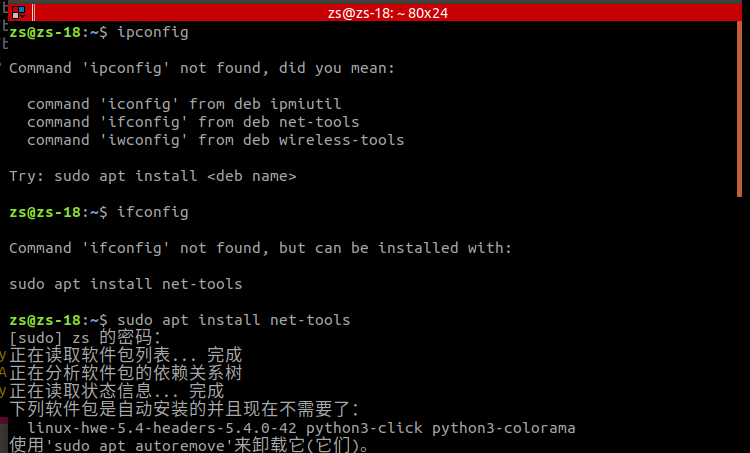Image resolution: width=750 pixels, height=453 pixels.
Task: Click 'net-tools' in the ifconfig suggestion row
Action: pos(319,122)
